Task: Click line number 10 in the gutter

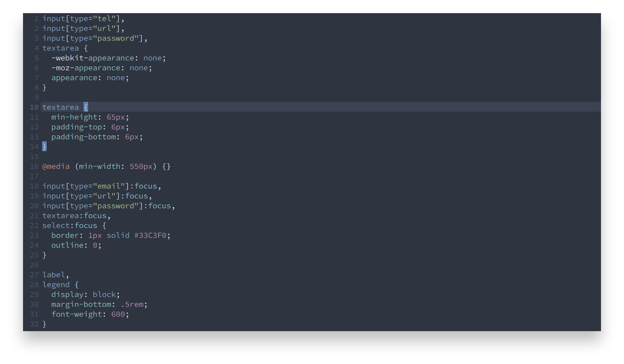Action: click(34, 107)
